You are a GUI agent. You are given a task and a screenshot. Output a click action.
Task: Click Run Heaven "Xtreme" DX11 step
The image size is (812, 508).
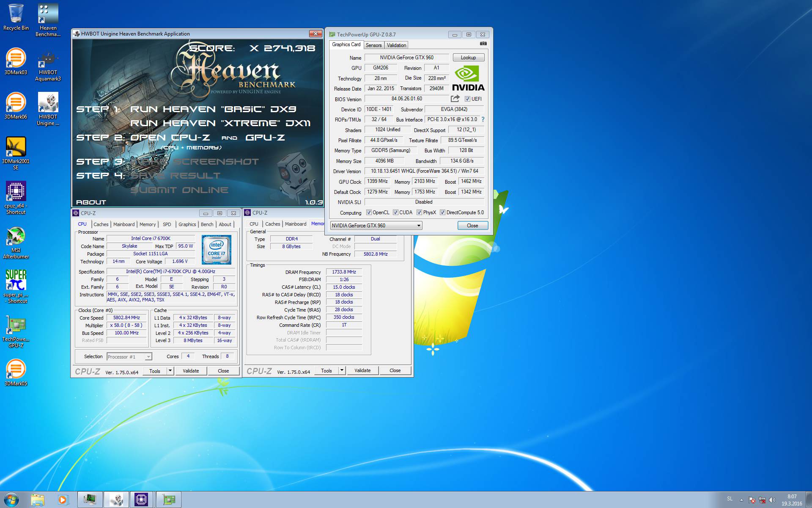[x=220, y=123]
